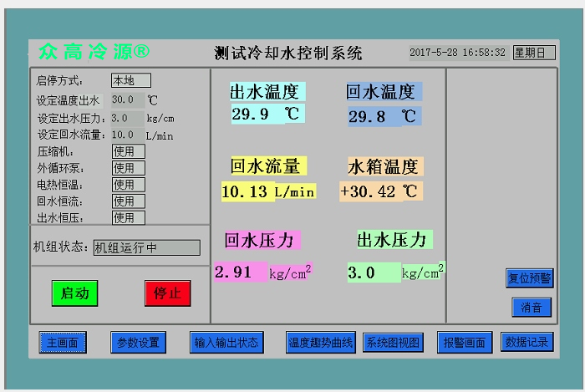Viewport: 585px width, 392px height.
Task: Toggle the 出水恒压 constant pressure 使用 setting
Action: 128,218
